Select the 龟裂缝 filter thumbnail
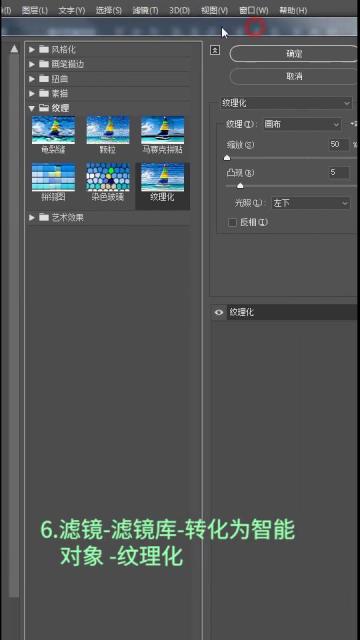 click(53, 130)
